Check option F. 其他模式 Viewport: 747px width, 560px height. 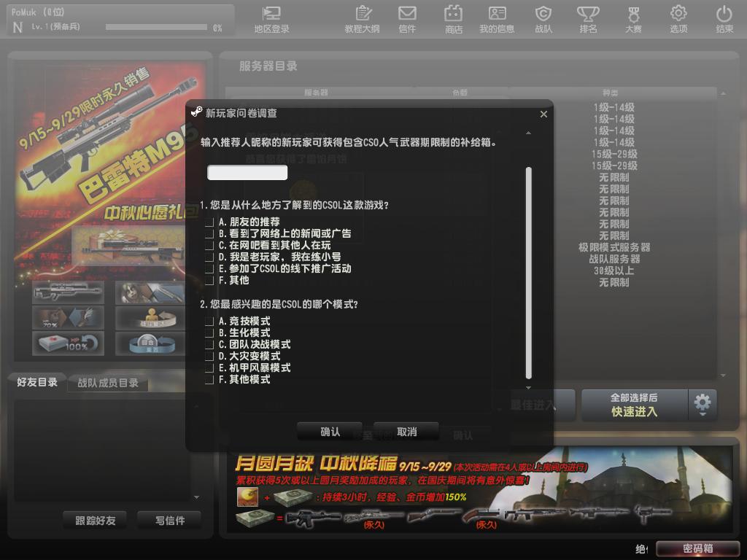point(209,379)
